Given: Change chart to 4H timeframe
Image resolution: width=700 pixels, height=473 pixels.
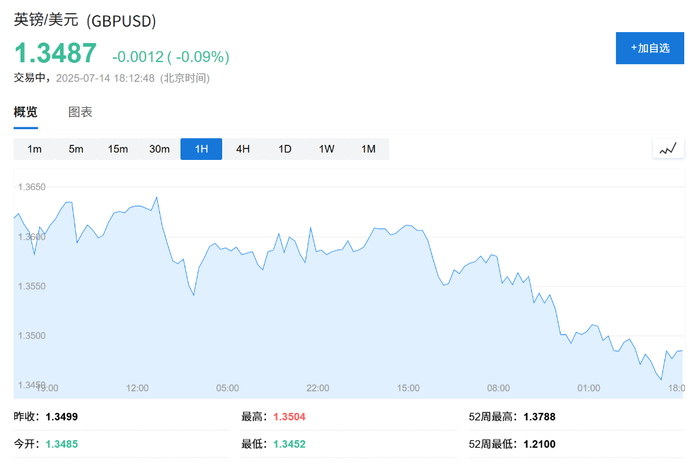Looking at the screenshot, I should point(243,149).
